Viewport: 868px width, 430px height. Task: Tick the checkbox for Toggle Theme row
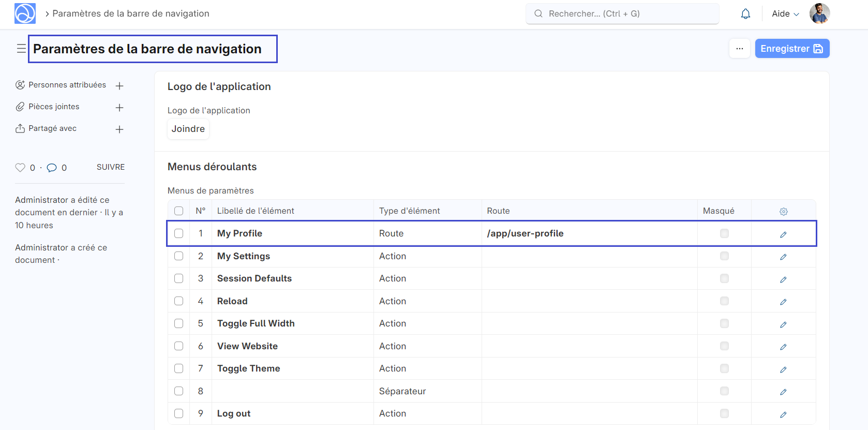(179, 368)
